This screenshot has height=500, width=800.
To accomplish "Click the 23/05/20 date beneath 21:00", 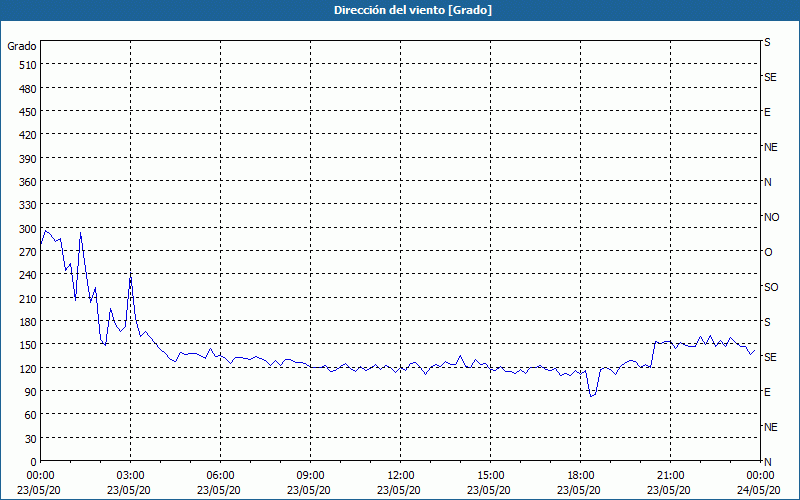I will click(669, 490).
